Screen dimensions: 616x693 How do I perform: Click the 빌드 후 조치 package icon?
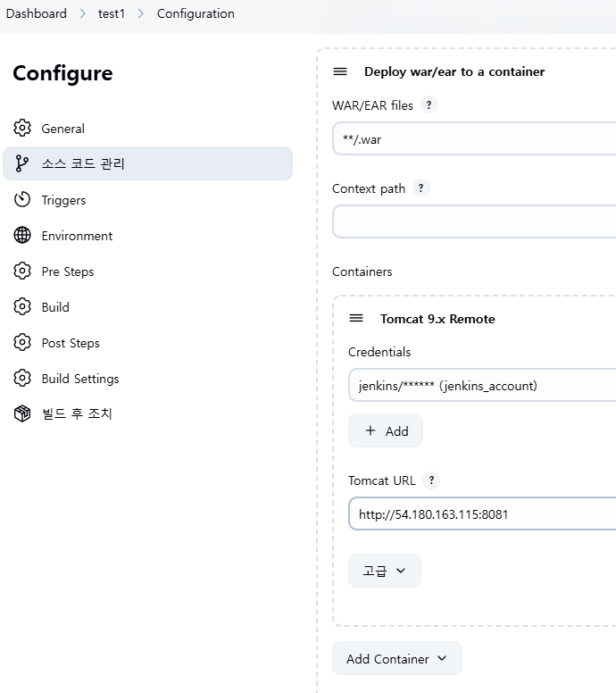click(x=22, y=413)
